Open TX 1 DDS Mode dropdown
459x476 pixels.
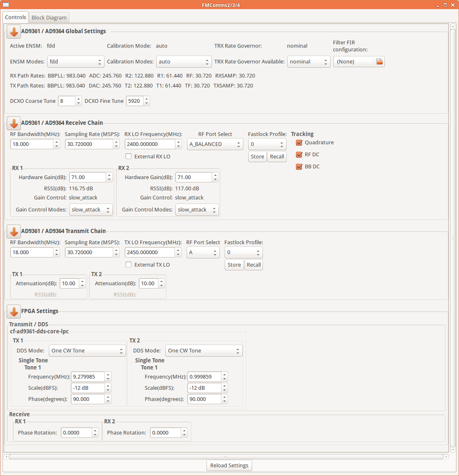click(x=87, y=351)
